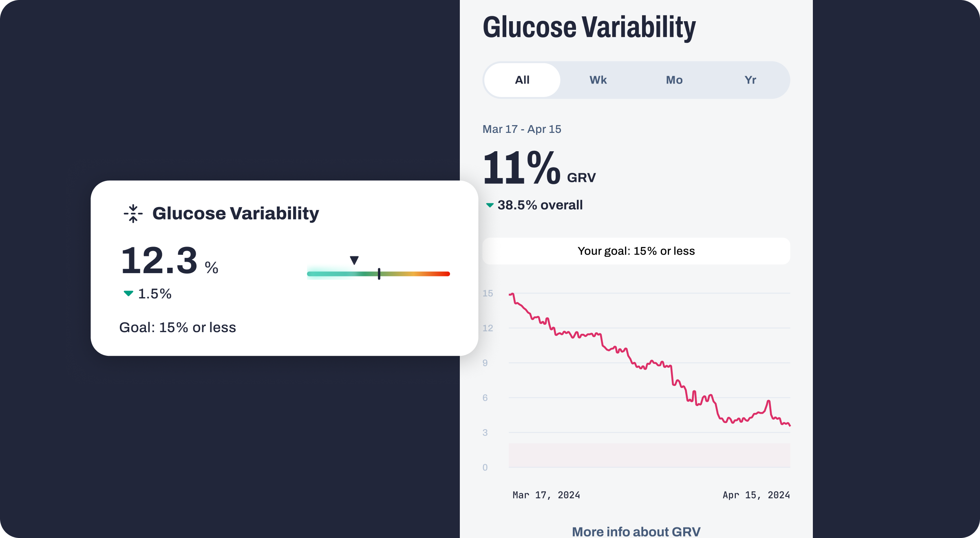The height and width of the screenshot is (538, 980).
Task: Open More info about GRV
Action: coord(636,531)
